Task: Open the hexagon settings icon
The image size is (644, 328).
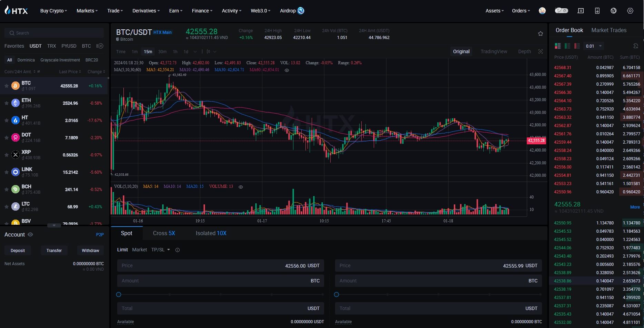Action: click(630, 11)
